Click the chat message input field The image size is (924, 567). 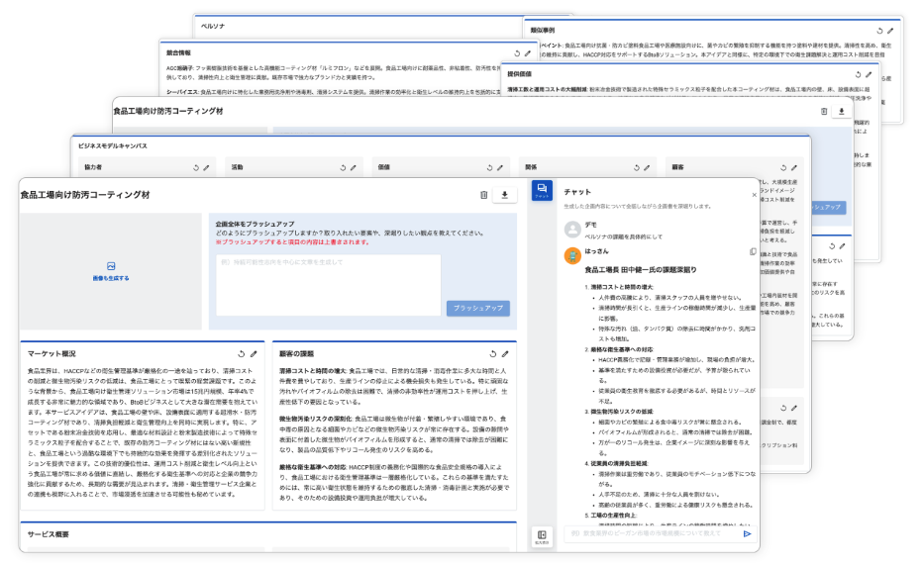point(652,533)
